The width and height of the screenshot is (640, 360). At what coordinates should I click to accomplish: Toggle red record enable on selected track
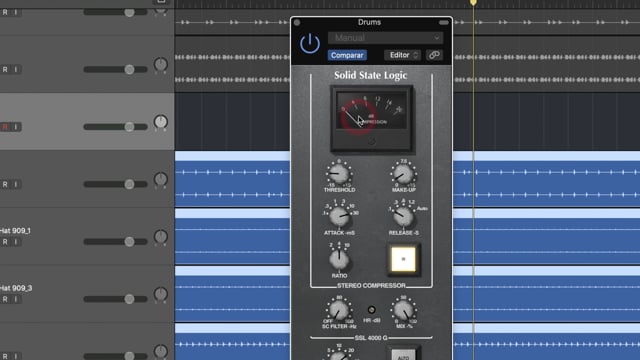(5, 127)
